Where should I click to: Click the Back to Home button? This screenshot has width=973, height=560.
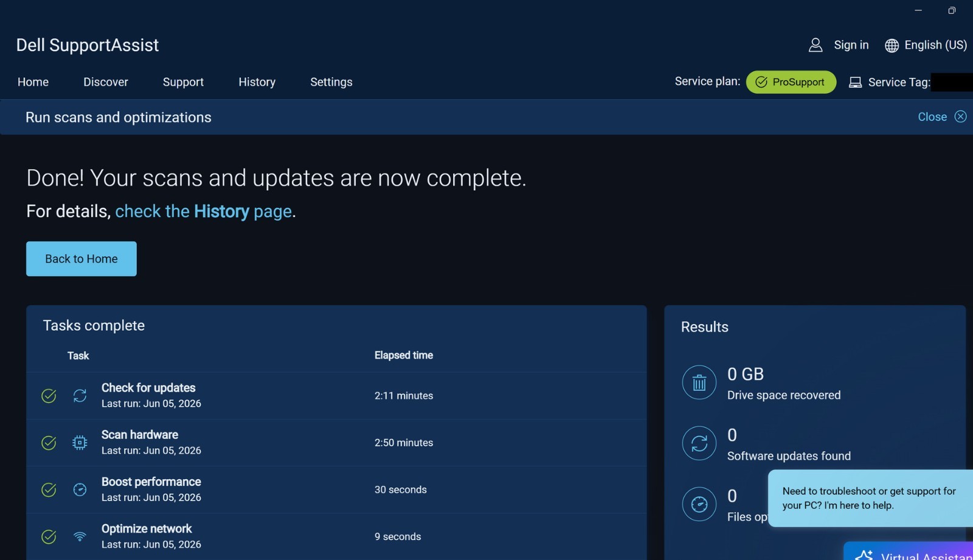click(81, 258)
